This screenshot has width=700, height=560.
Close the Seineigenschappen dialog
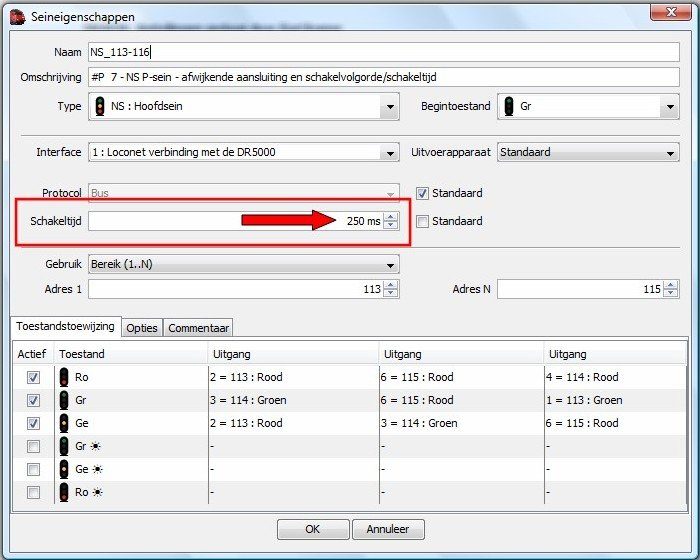[x=671, y=12]
